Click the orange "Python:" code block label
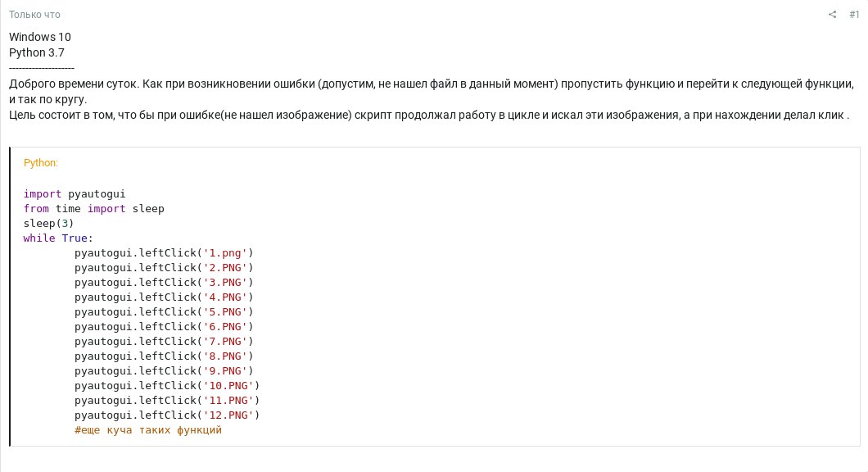868x472 pixels. point(41,163)
